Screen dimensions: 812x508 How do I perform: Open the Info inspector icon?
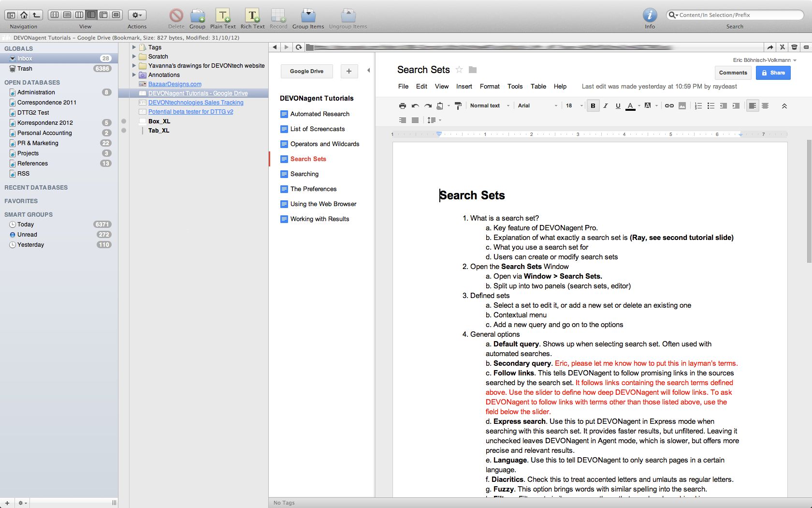(650, 15)
